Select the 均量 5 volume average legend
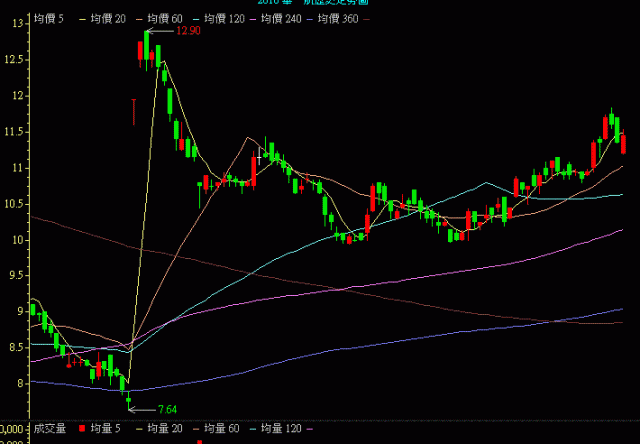This screenshot has width=640, height=444. coord(105,428)
